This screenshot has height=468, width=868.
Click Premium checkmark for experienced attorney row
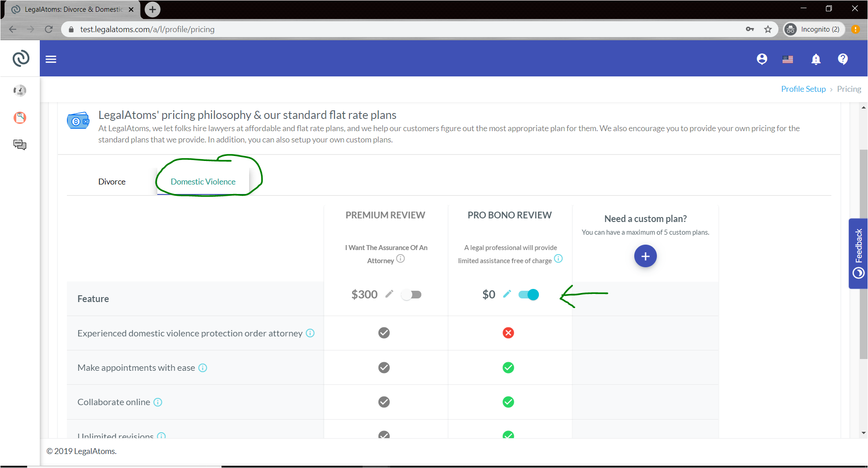pos(384,333)
